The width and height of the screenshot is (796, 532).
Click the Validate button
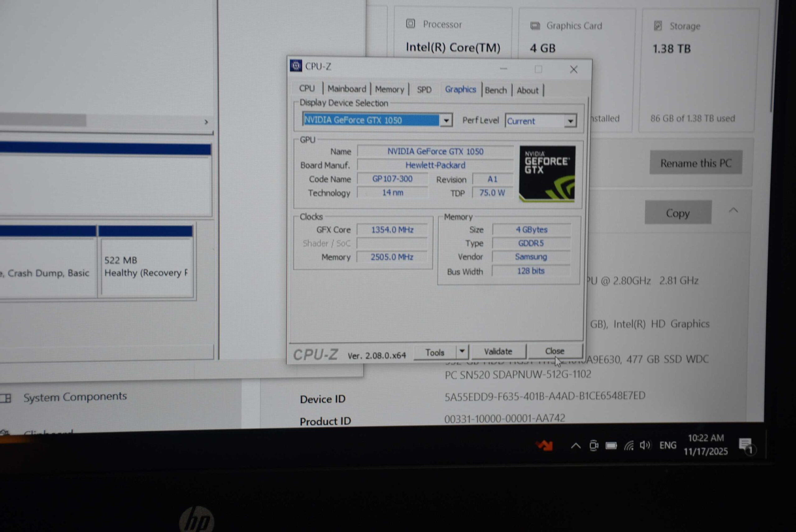pos(498,351)
